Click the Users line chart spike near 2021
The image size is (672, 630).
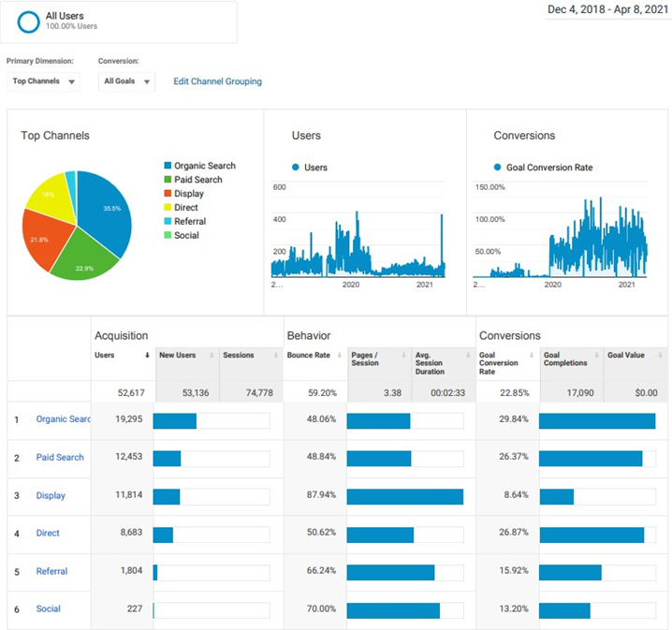coord(442,240)
